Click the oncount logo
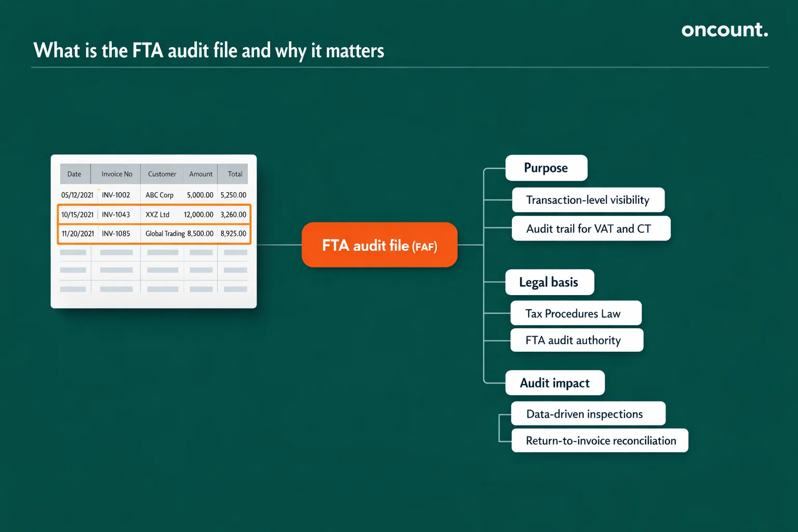Image resolution: width=798 pixels, height=532 pixels. (x=724, y=30)
